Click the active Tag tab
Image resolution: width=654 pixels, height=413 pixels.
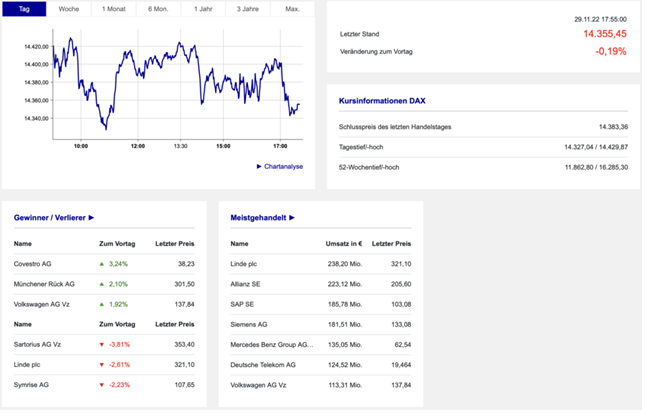coord(24,9)
